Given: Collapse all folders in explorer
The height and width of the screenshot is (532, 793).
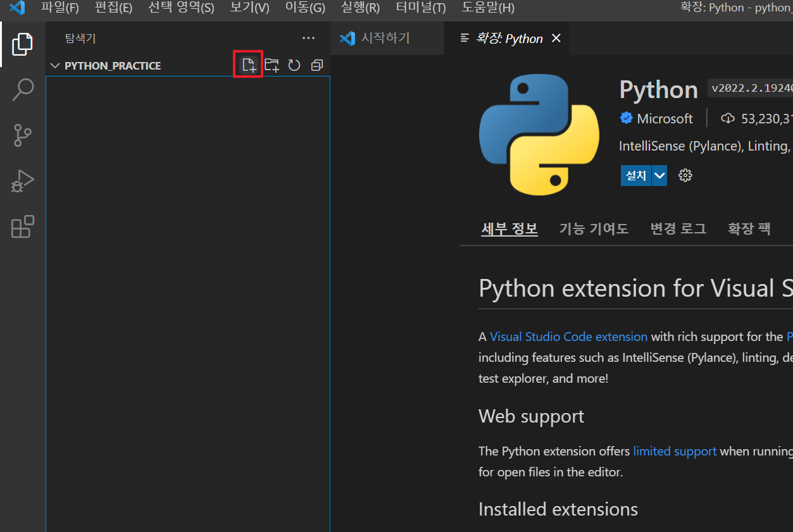Looking at the screenshot, I should pos(317,65).
